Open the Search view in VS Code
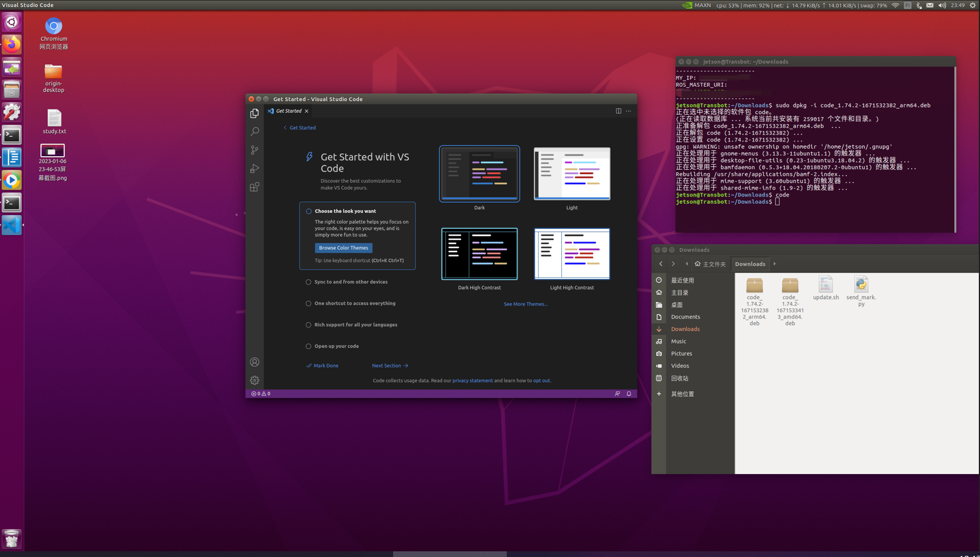Image resolution: width=980 pixels, height=557 pixels. tap(255, 132)
